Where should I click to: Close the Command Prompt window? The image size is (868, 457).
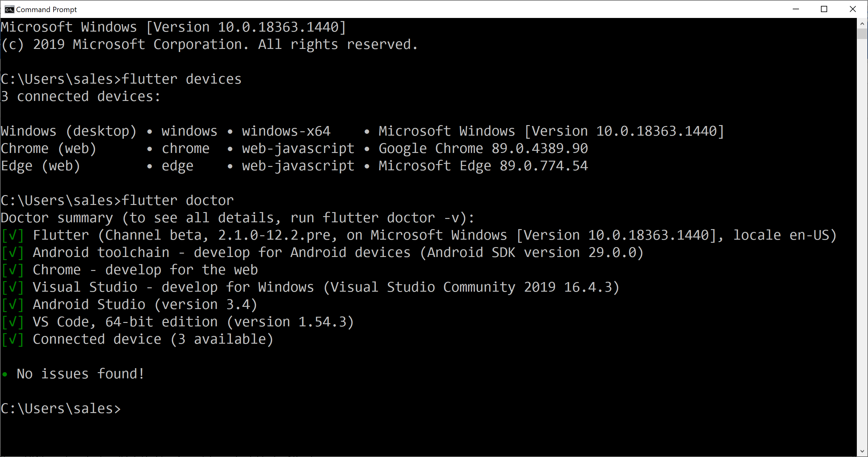coord(853,9)
